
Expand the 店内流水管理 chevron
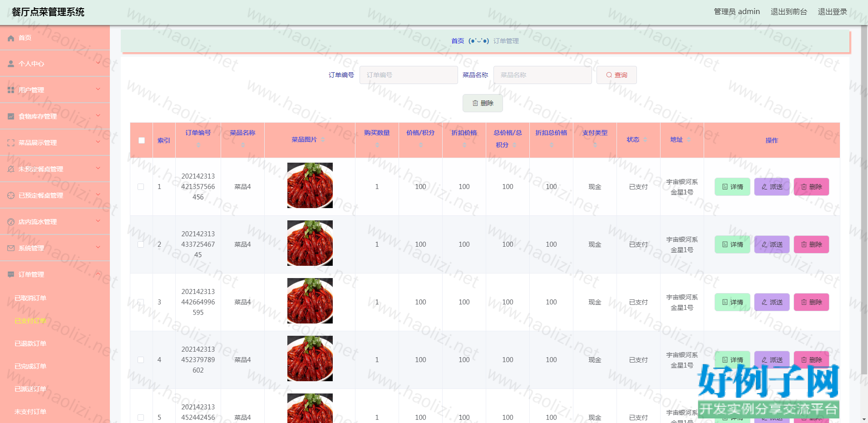[x=98, y=221]
